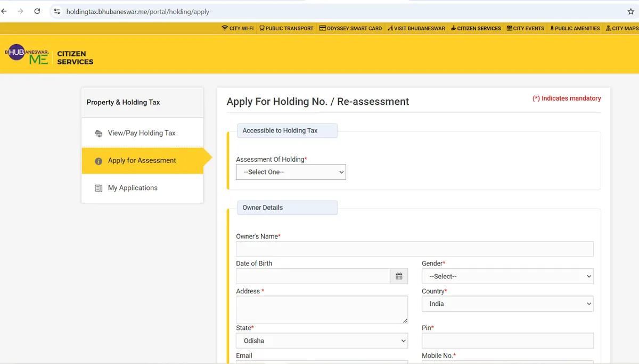
Task: Click the Owner's Name input field
Action: click(x=414, y=249)
